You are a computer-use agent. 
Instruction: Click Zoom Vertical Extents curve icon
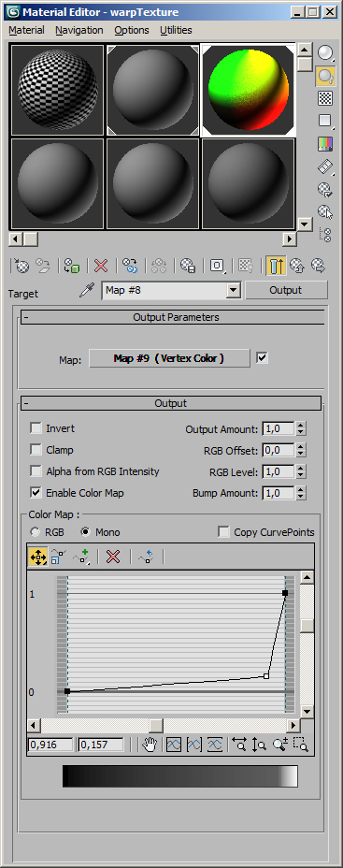click(x=215, y=745)
